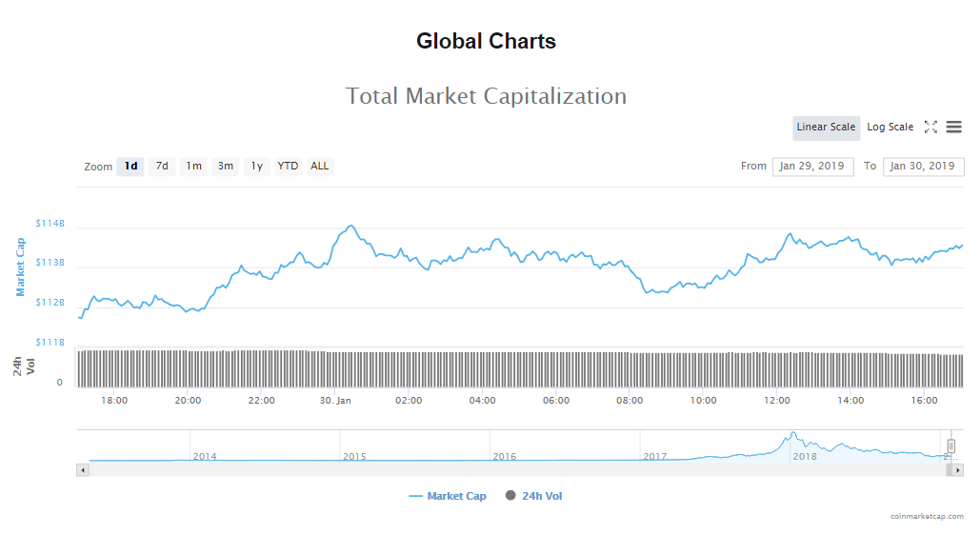Show ALL time range
This screenshot has height=534, width=980.
tap(320, 167)
